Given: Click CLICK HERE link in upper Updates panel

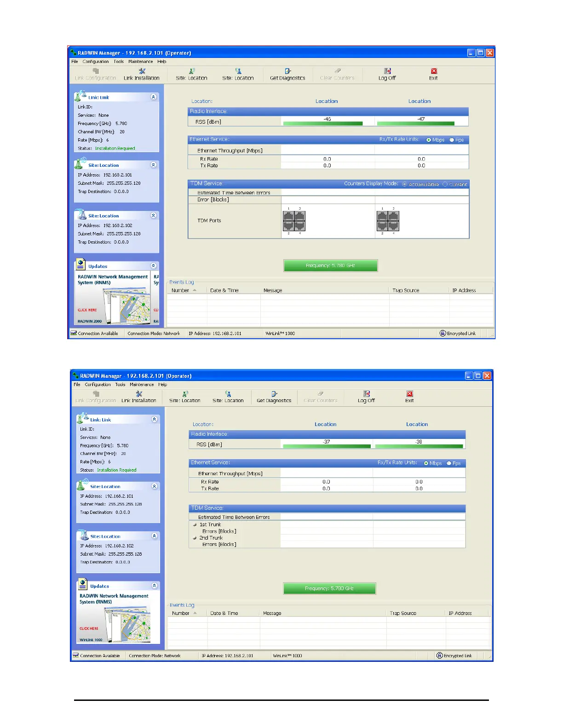Looking at the screenshot, I should tap(87, 310).
